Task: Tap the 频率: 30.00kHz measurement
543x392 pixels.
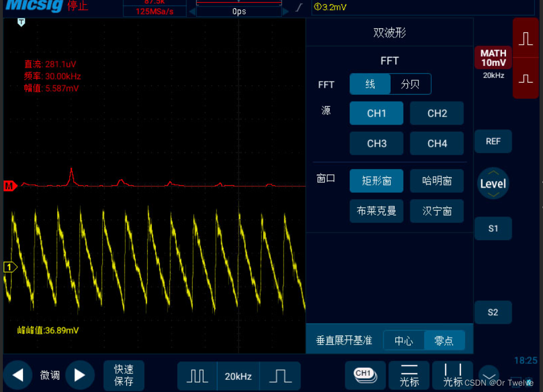Action: pyautogui.click(x=53, y=76)
